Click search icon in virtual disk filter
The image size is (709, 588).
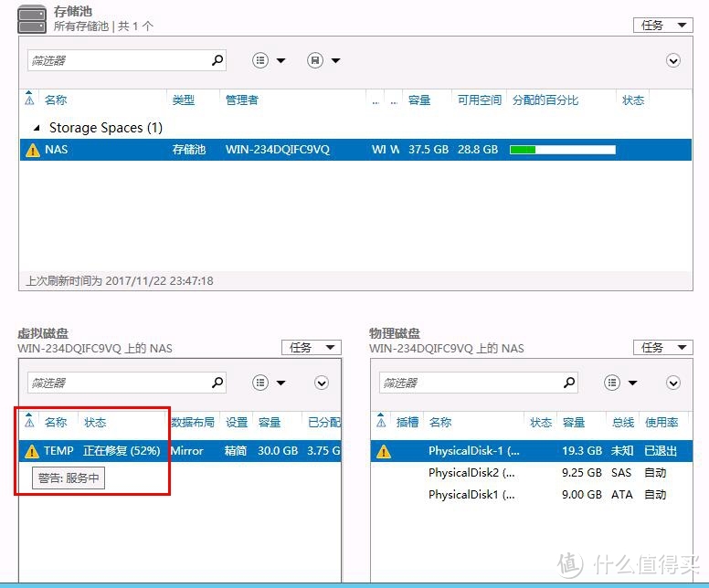pos(217,383)
